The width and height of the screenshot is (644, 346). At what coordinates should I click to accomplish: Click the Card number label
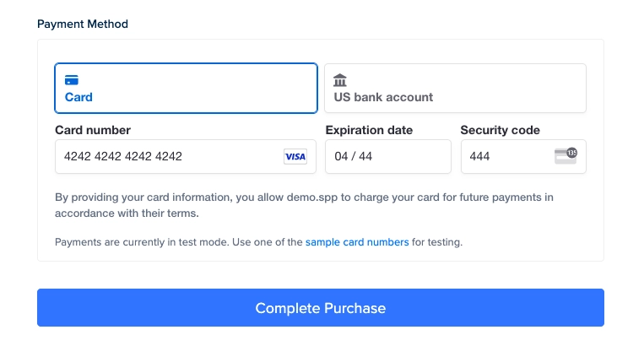93,130
